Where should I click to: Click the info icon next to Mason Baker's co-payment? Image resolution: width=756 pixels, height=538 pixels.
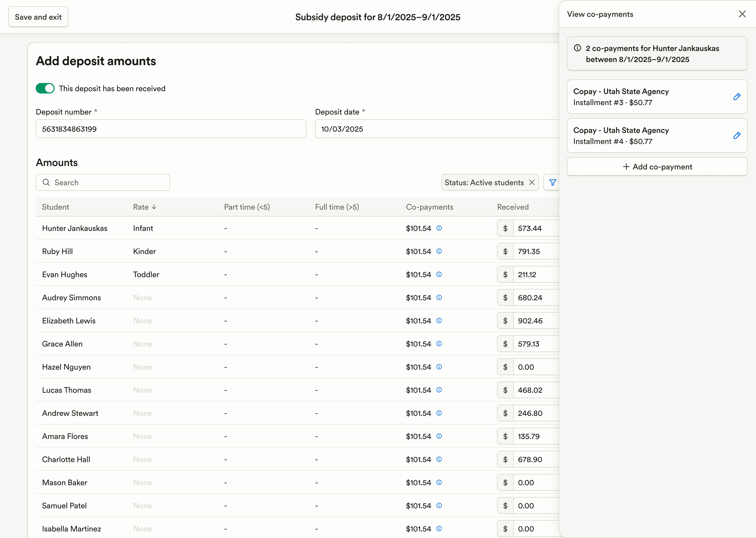439,482
